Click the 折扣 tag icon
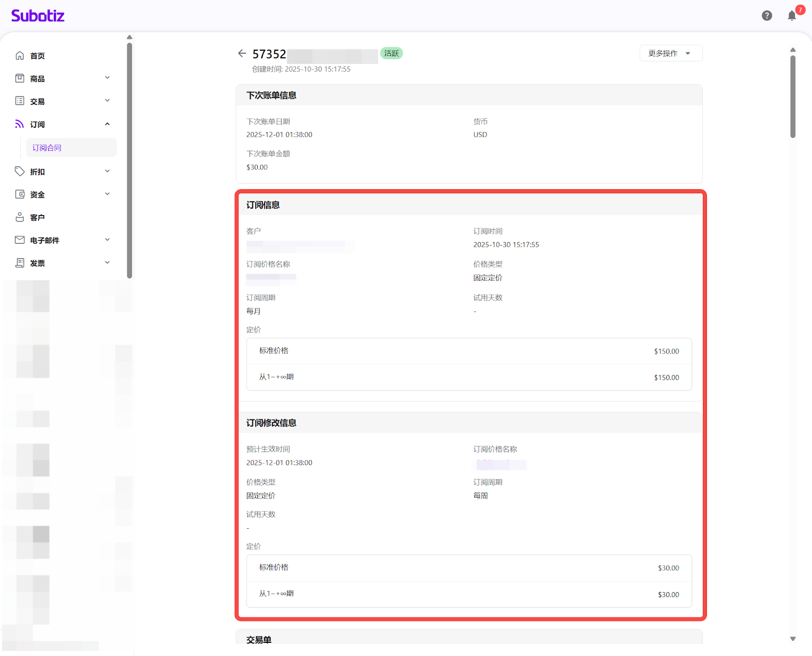The height and width of the screenshot is (656, 812). (20, 171)
